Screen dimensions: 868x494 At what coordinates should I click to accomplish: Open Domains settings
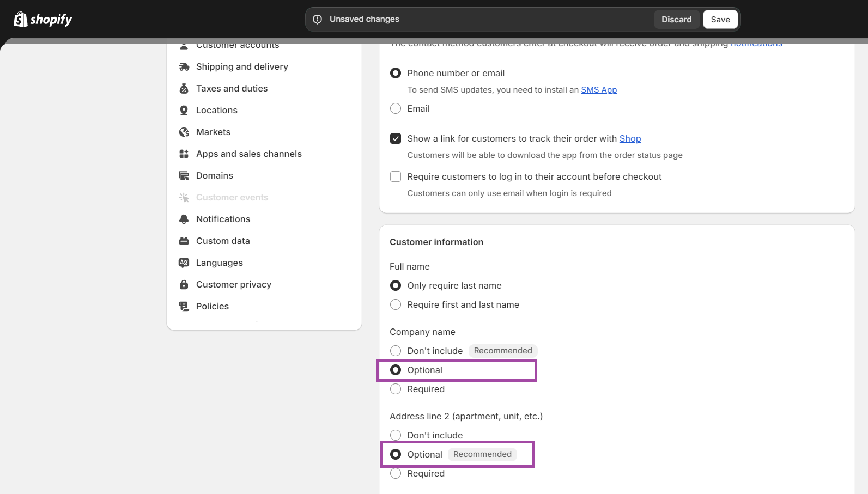coord(215,176)
